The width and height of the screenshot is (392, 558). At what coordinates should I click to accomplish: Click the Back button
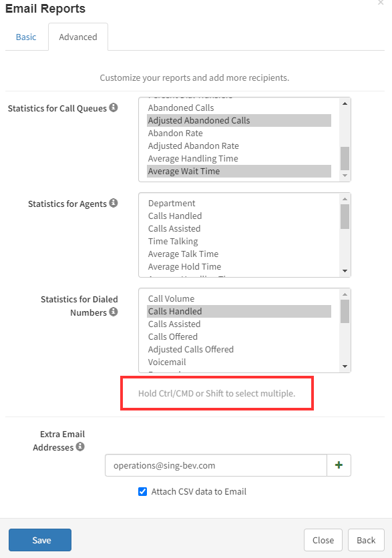point(366,540)
